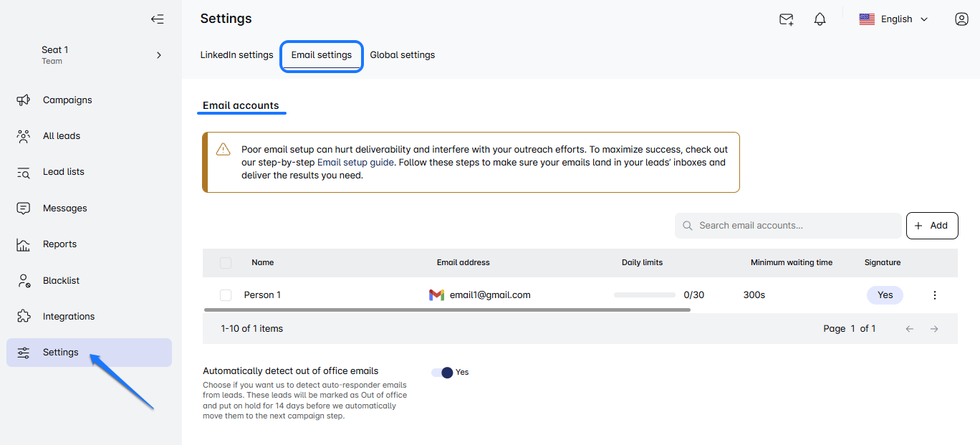The height and width of the screenshot is (445, 980).
Task: Open Campaigns via the megaphone icon
Action: coord(24,100)
